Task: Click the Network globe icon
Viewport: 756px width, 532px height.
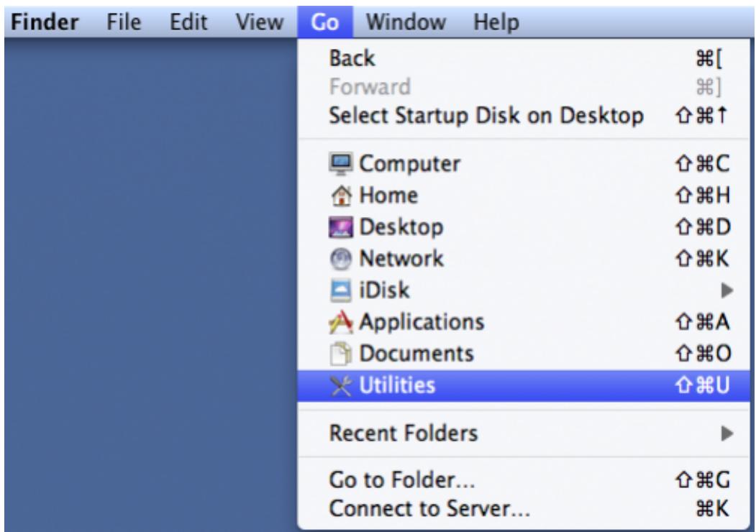Action: point(341,259)
